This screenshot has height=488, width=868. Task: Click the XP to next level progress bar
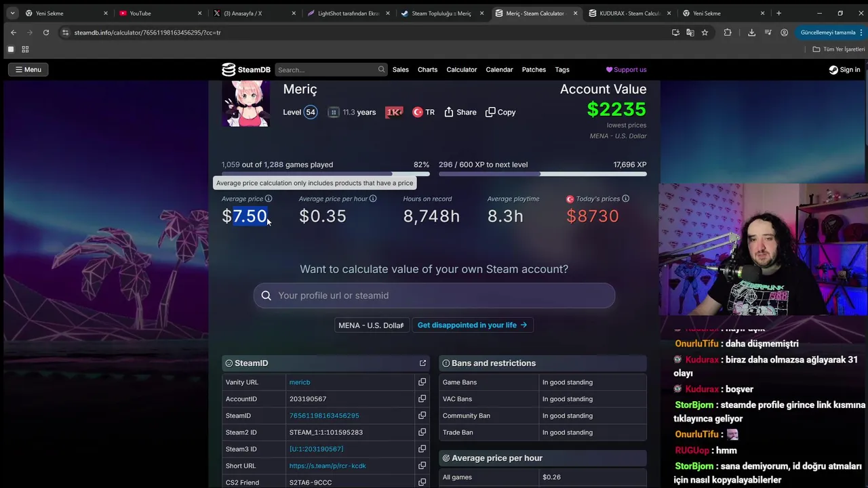(542, 174)
